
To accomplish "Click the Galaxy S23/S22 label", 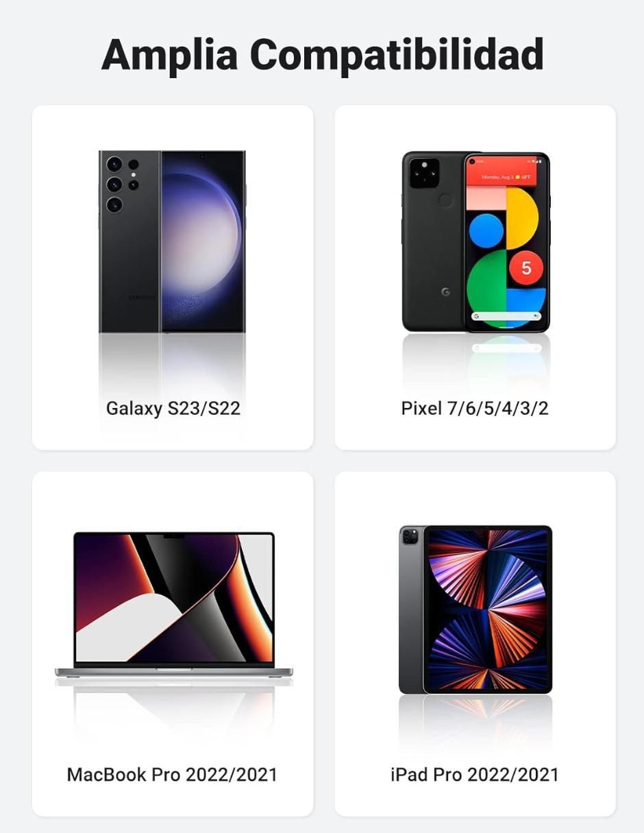I will pyautogui.click(x=173, y=409).
